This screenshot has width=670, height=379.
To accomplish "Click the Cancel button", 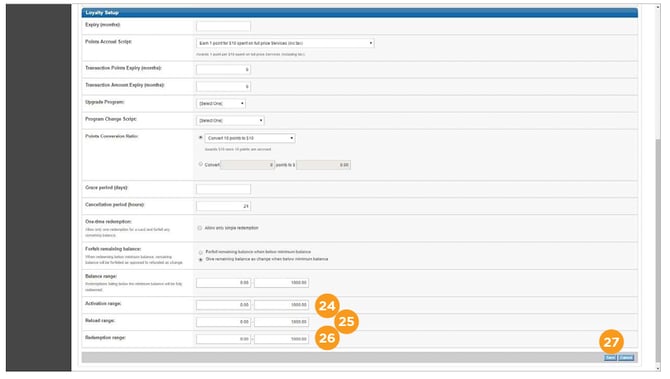I will pos(626,358).
